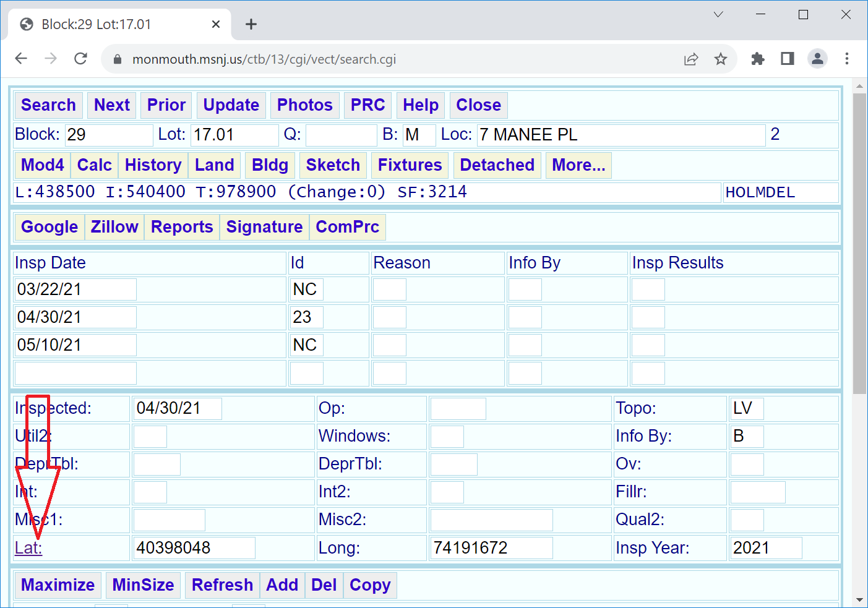
Task: Click Insp Date field 05/10/21
Action: pyautogui.click(x=75, y=345)
